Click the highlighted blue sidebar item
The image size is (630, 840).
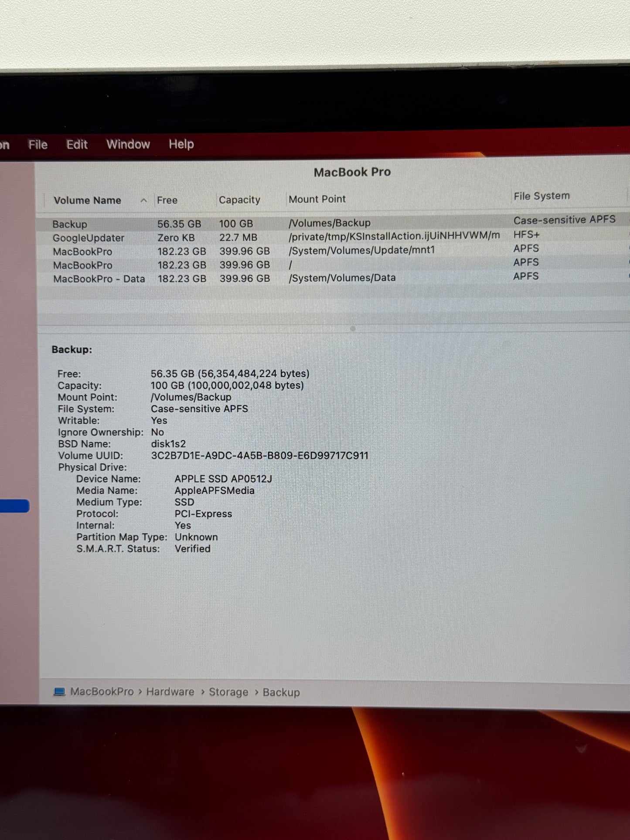coord(14,506)
